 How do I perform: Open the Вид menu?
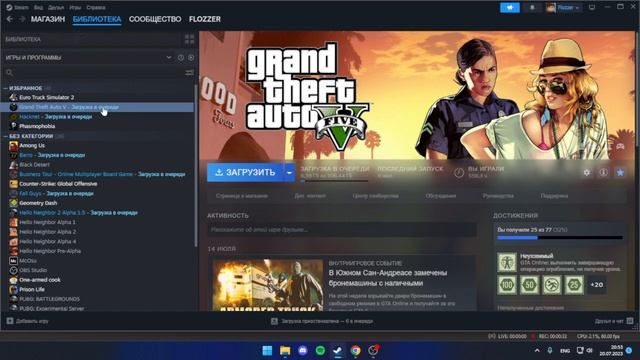[x=38, y=7]
